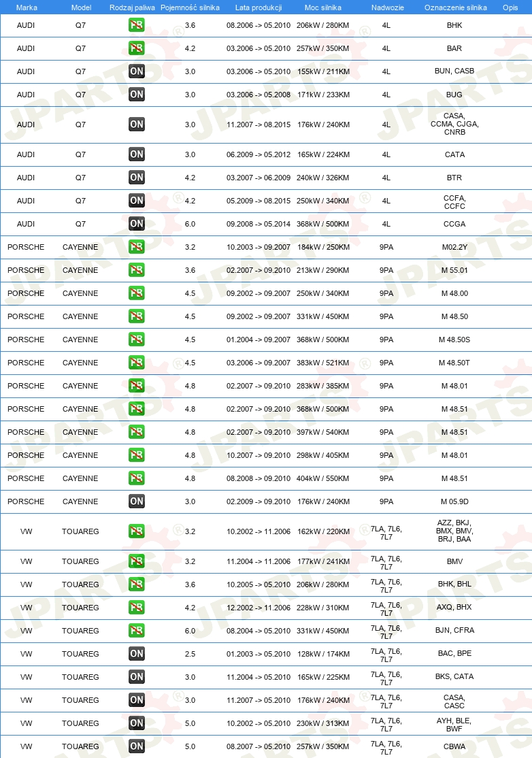Click the diesel ON icon in the BTR engine row
Screen dimensions: 532x758
click(x=137, y=178)
